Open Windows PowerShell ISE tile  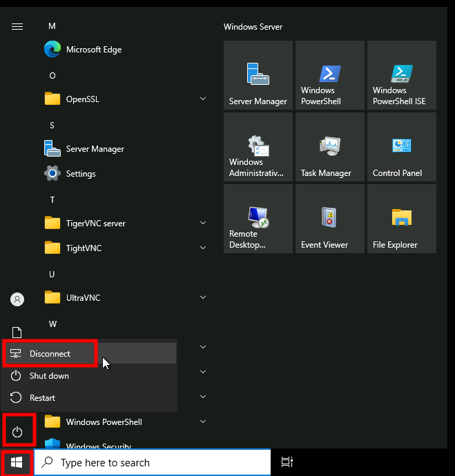[x=401, y=75]
